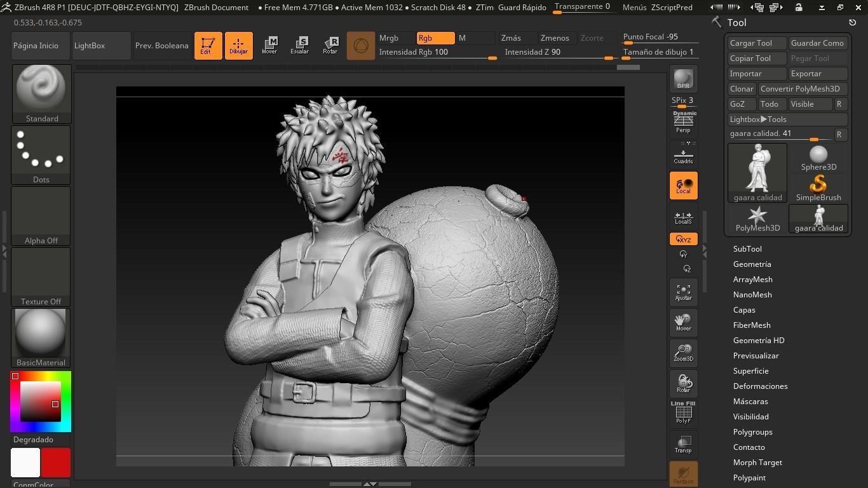Click the LocalS symmetry icon

coord(683,217)
